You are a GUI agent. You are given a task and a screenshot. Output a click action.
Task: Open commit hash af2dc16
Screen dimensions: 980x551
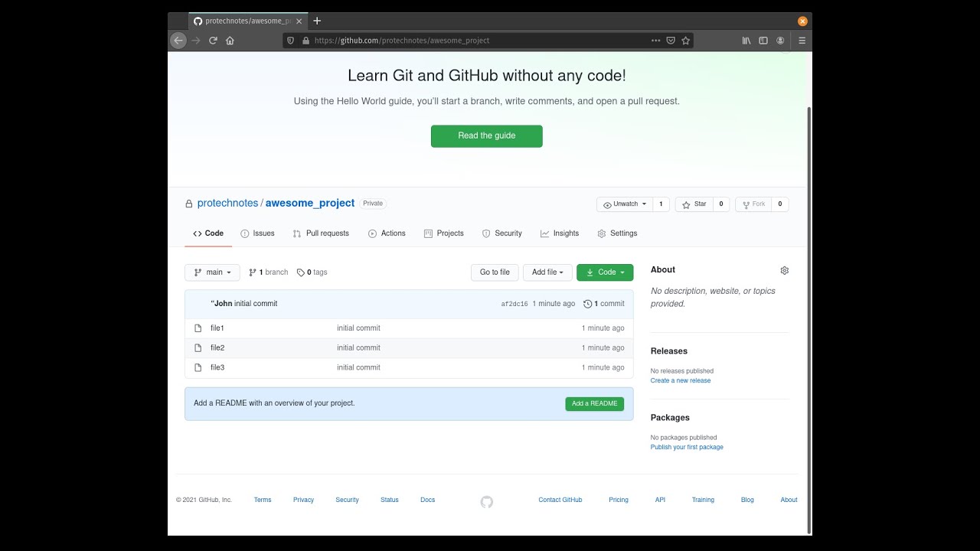[x=514, y=304]
